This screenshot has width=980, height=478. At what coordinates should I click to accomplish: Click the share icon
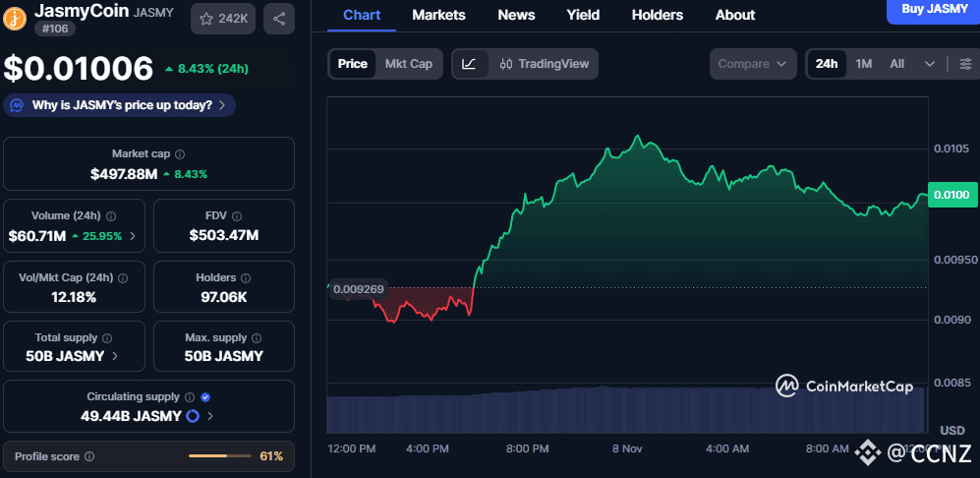tap(279, 19)
